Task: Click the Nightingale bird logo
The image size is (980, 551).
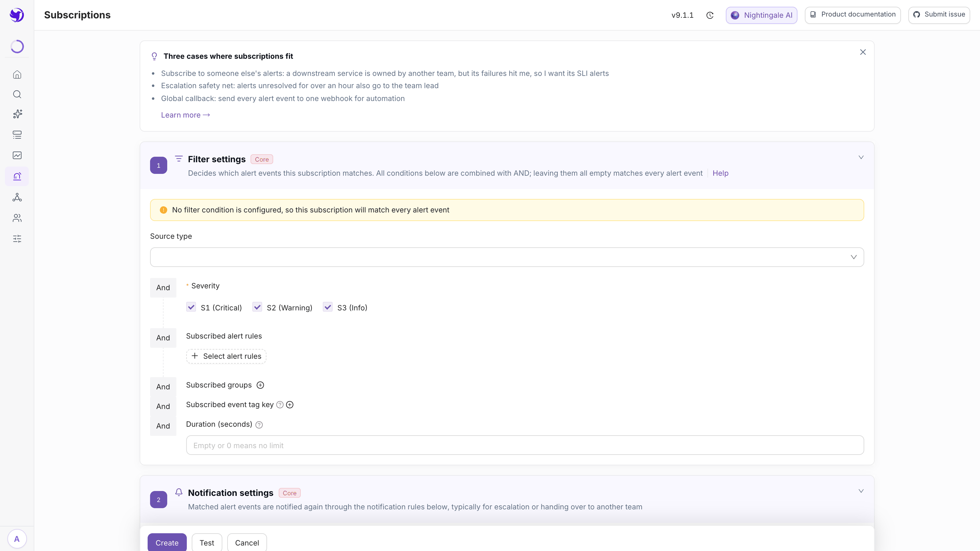Action: pos(17,15)
